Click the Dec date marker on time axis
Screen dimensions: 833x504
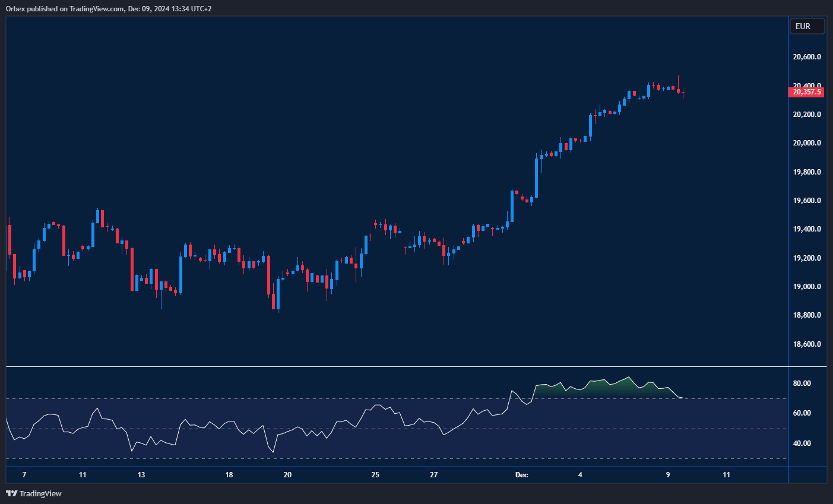coord(521,475)
